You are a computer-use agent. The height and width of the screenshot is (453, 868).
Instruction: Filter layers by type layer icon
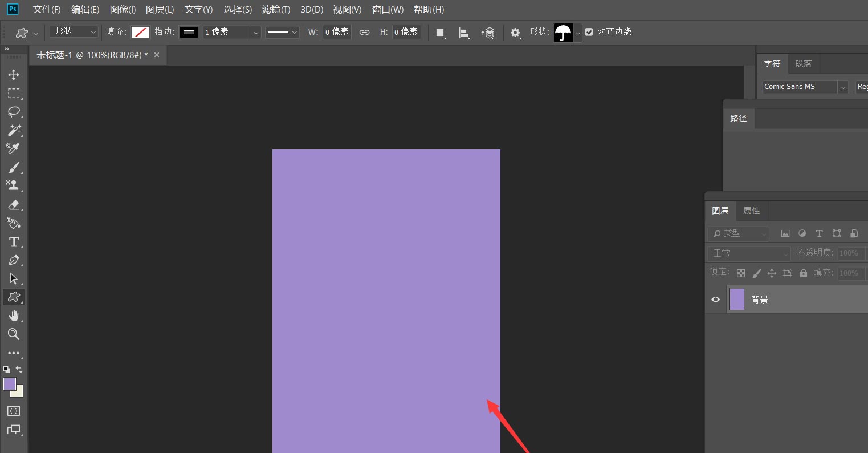819,233
